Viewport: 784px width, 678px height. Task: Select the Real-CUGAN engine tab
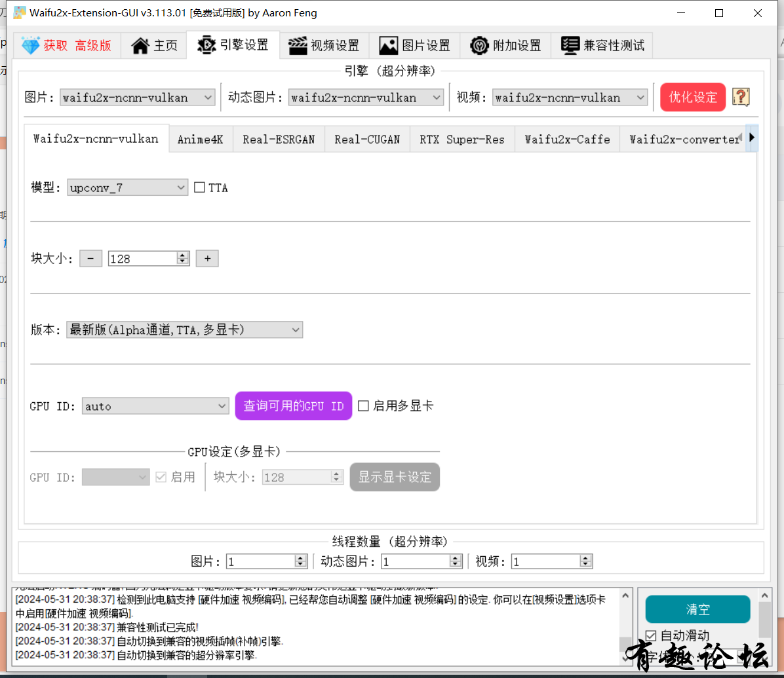coord(367,140)
